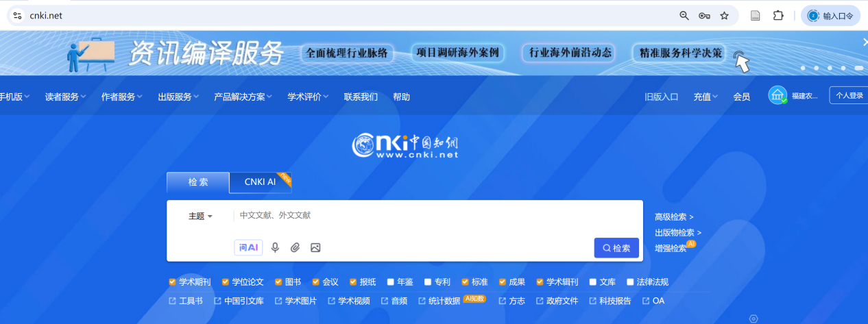Viewport: 868px width, 324px height.
Task: Select the 检索 tab
Action: (198, 182)
